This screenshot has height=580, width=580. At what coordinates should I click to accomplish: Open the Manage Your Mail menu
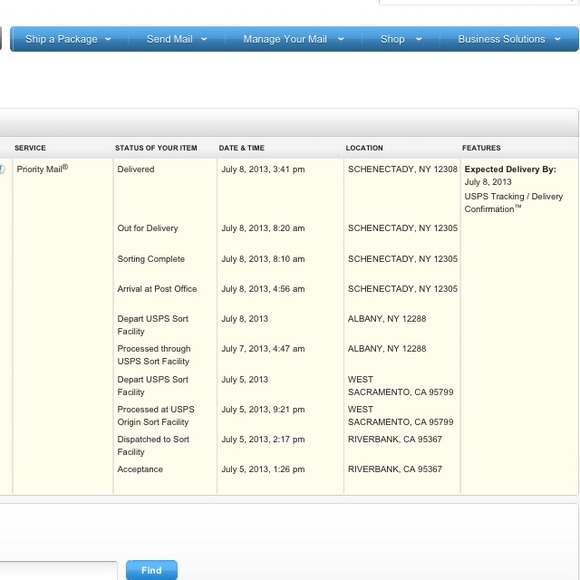[x=285, y=39]
